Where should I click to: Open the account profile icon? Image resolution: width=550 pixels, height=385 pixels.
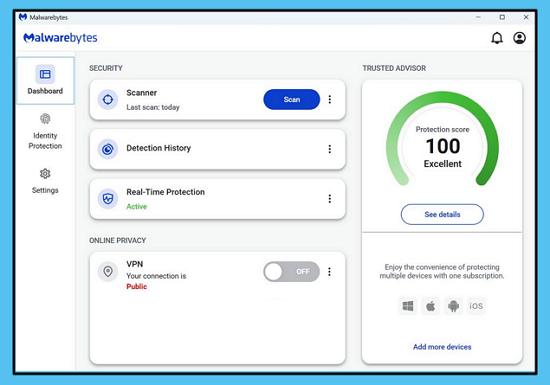click(519, 38)
